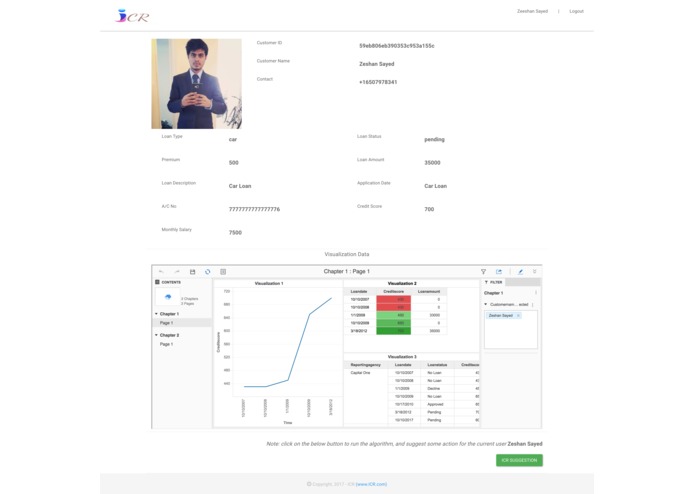This screenshot has width=695, height=494.
Task: Click the Visualization 3 title
Action: click(x=402, y=357)
